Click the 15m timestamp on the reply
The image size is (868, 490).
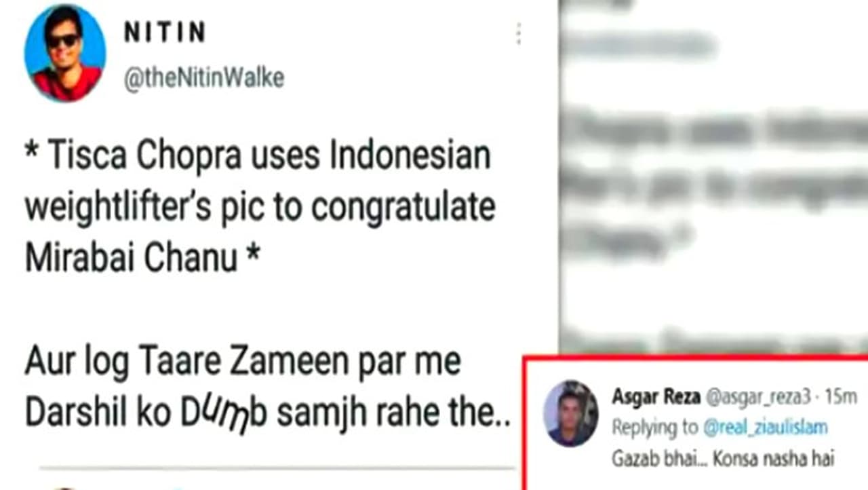(x=843, y=397)
